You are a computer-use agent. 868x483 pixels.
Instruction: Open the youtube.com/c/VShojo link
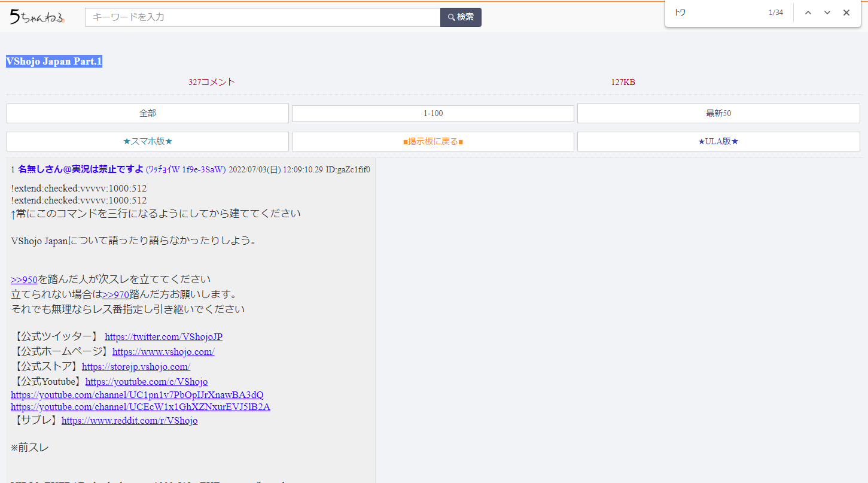click(x=147, y=382)
